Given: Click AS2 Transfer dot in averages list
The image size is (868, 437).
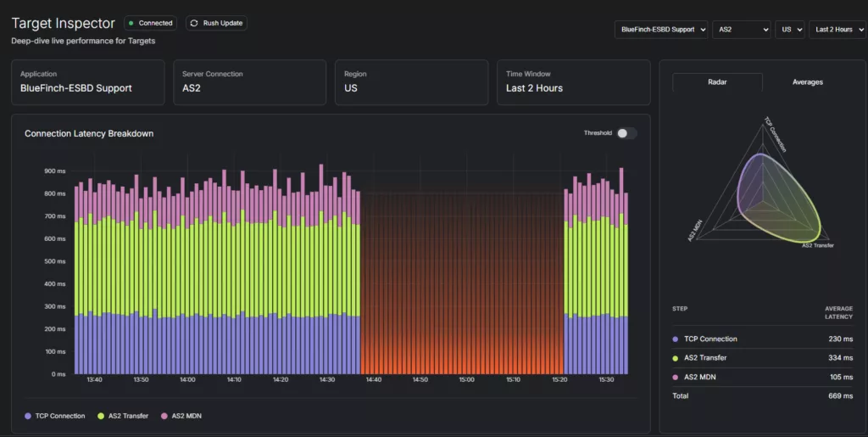Looking at the screenshot, I should coord(676,357).
